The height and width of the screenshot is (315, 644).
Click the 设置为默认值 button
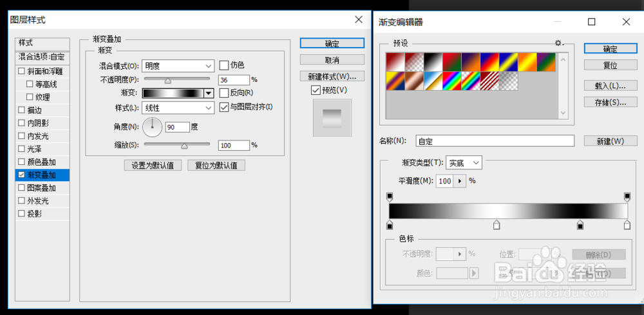153,165
